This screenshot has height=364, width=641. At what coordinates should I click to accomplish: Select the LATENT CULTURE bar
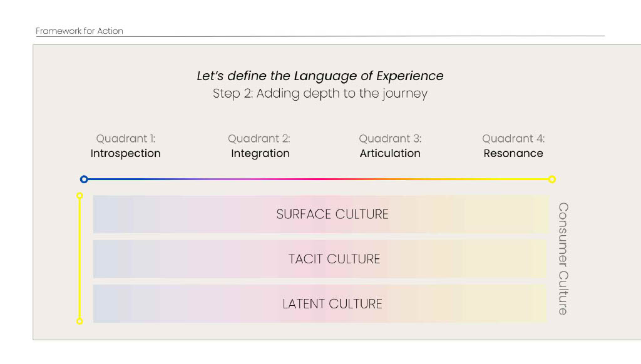[x=320, y=304]
